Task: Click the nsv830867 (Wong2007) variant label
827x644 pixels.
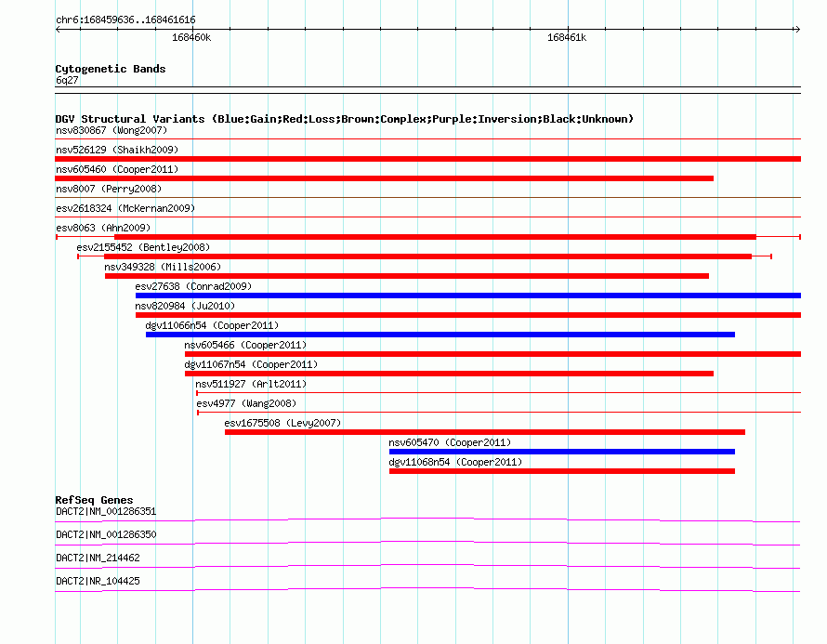Action: pos(112,130)
